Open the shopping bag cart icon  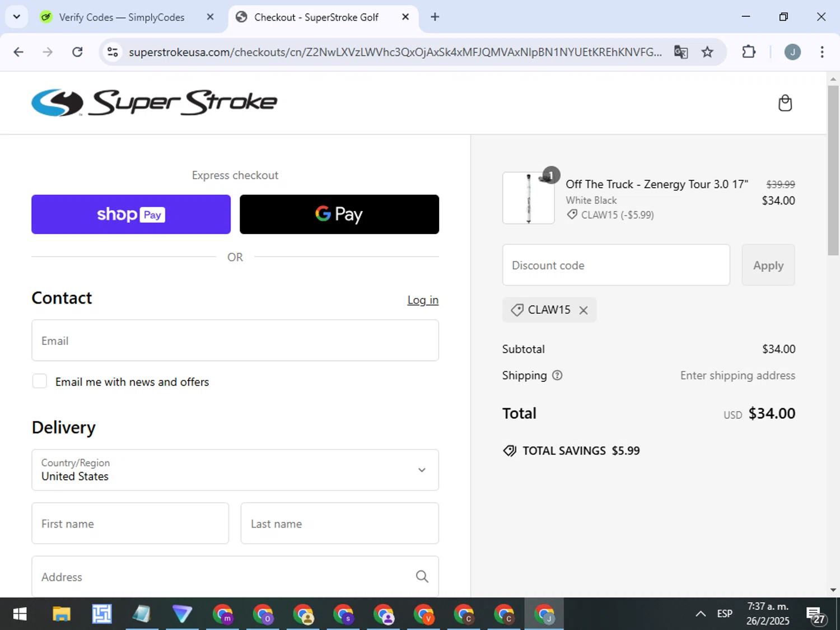pyautogui.click(x=785, y=103)
